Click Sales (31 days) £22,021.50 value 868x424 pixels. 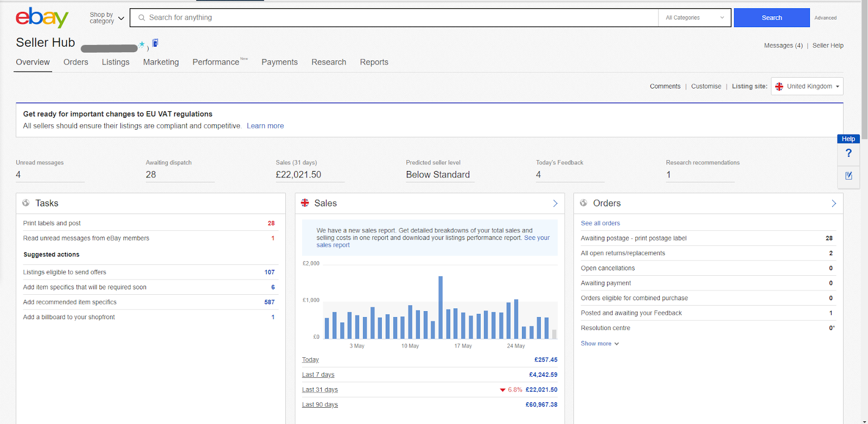[x=298, y=174]
